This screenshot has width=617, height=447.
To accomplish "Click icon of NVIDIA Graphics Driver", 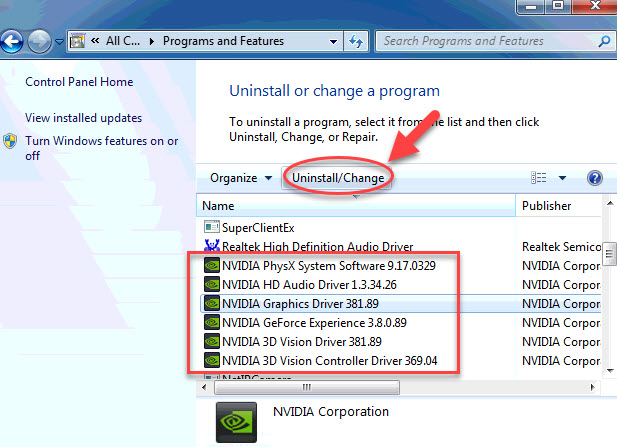I will point(212,303).
